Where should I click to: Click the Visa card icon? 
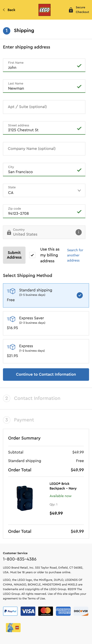pyautogui.click(x=28, y=611)
